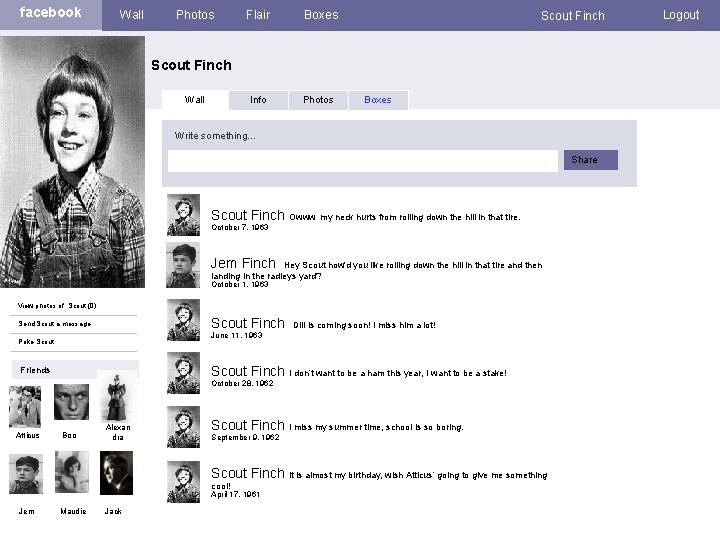The image size is (720, 540).
Task: Switch to the Info profile tab
Action: coord(258,100)
